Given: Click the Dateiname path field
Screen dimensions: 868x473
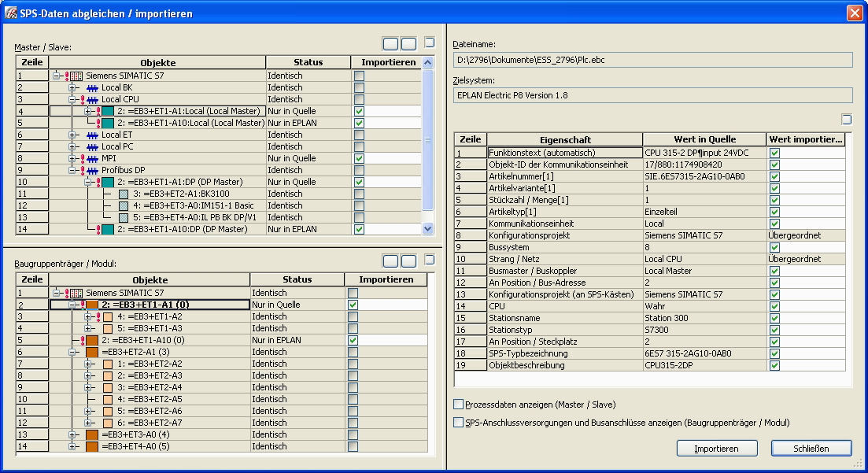Looking at the screenshot, I should click(x=652, y=60).
